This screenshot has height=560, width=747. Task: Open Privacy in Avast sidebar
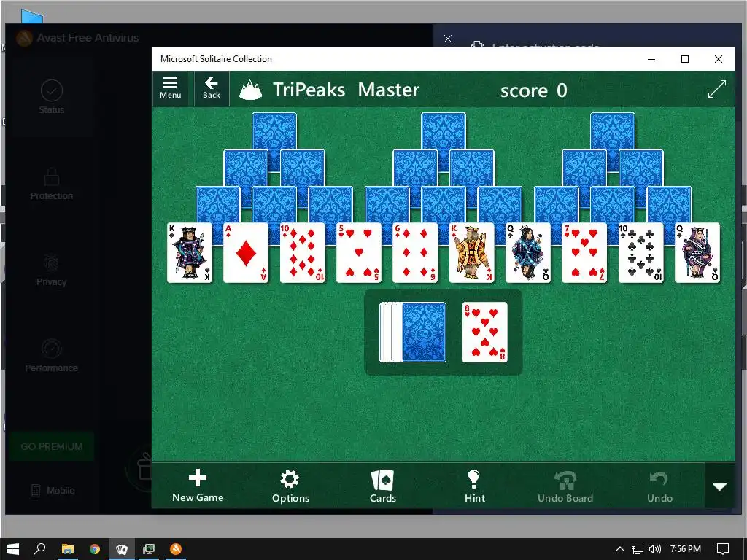tap(52, 270)
